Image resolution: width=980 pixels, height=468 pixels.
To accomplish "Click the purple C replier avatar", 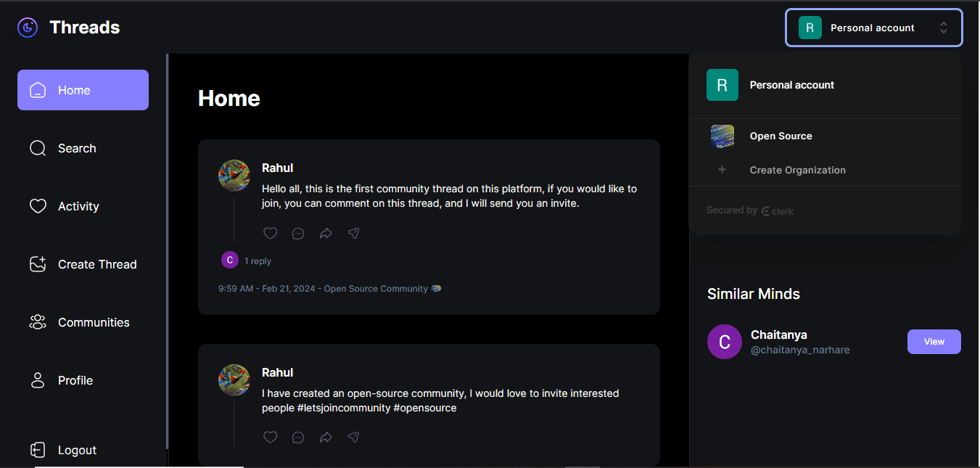I will pyautogui.click(x=230, y=260).
